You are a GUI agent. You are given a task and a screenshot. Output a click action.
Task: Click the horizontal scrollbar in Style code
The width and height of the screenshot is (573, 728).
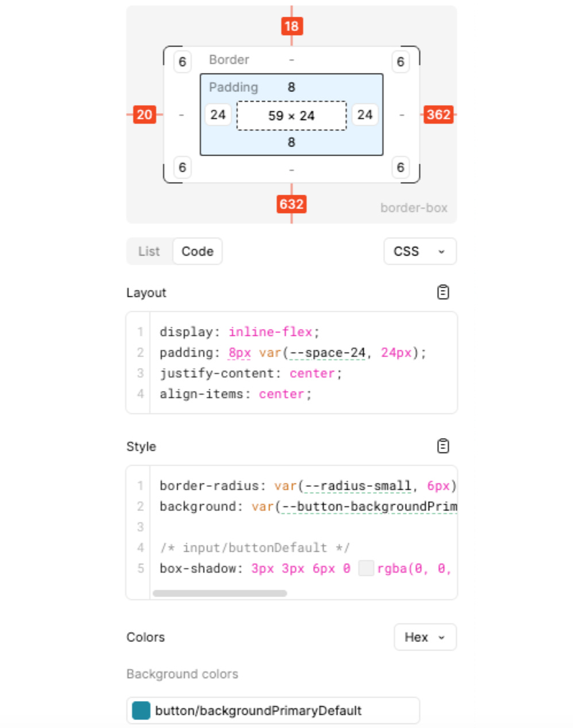[220, 593]
